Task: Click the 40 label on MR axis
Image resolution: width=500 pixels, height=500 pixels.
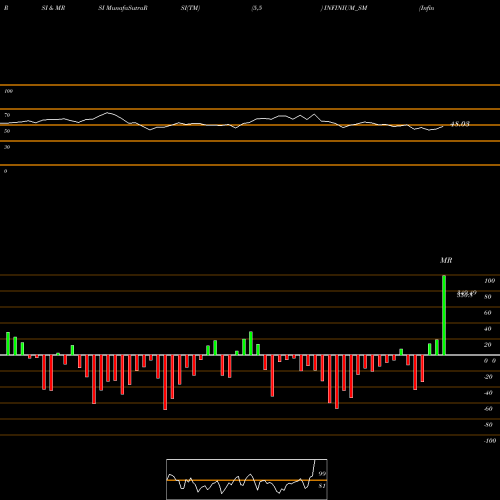Action: click(x=488, y=329)
